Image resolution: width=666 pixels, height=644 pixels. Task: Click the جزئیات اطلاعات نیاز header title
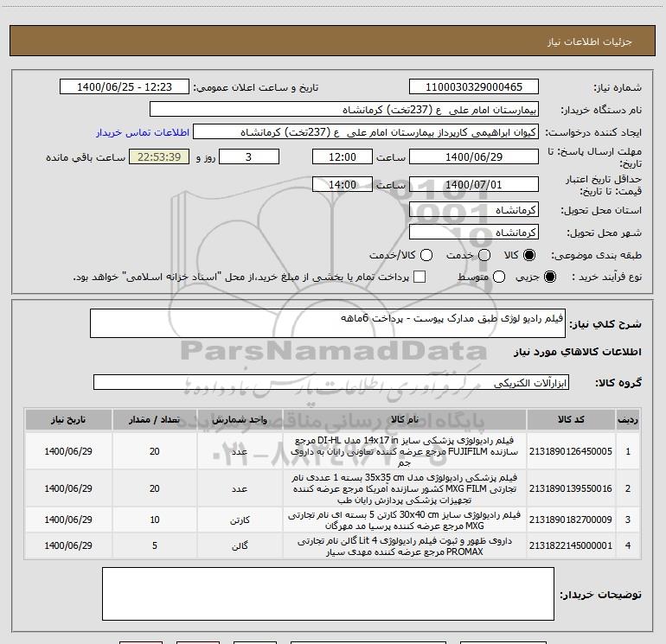pyautogui.click(x=590, y=41)
